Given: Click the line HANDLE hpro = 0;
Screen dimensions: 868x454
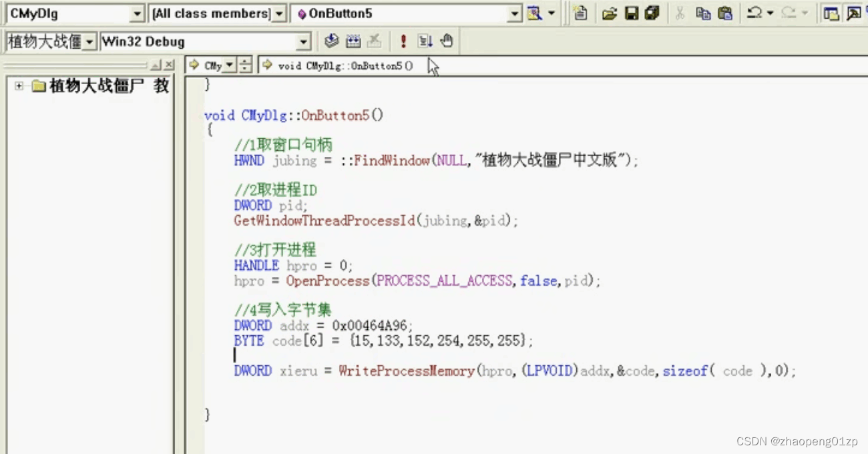Looking at the screenshot, I should 293,266.
